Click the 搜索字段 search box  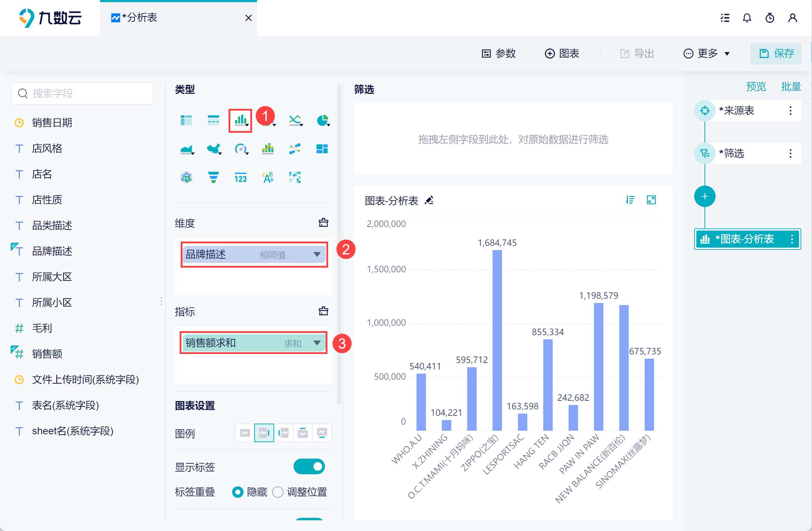coord(82,93)
